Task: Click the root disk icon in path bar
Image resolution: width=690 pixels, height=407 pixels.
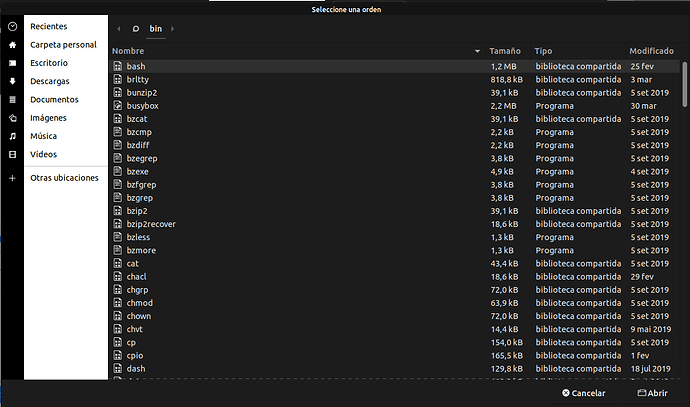Action: coord(136,29)
